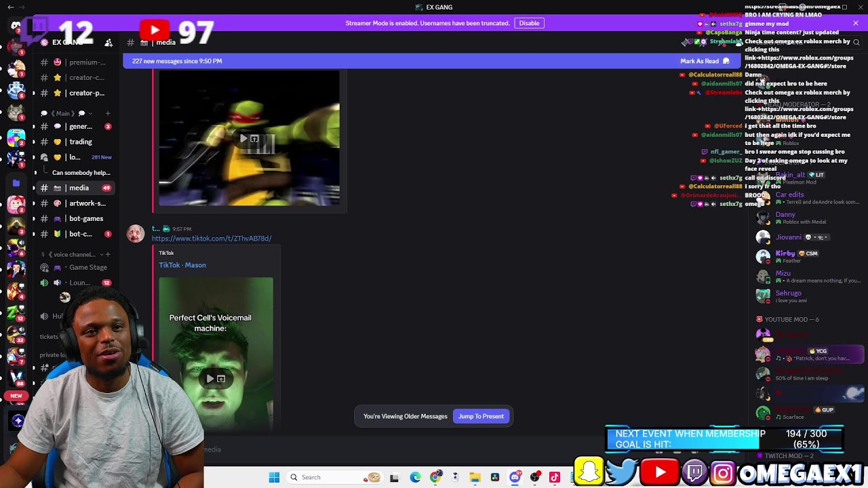Open the TikTok link ZThvAB78d
Screen dimensions: 868x488
coord(212,239)
